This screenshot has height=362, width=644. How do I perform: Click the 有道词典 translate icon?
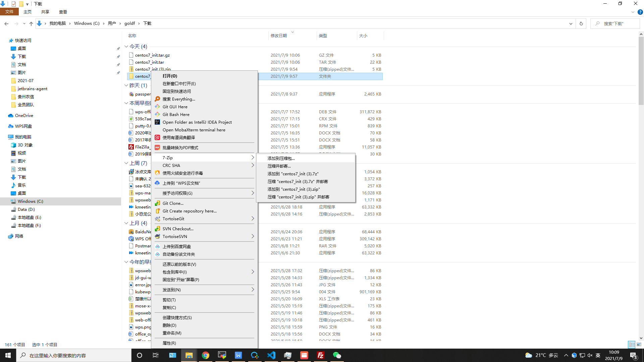(x=157, y=137)
